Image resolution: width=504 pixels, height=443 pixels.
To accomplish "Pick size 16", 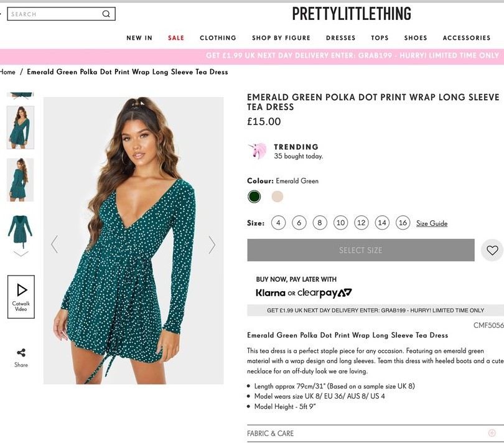I will point(403,223).
